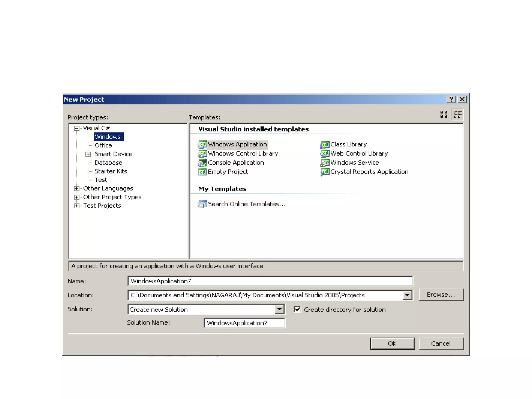Select Database project type
532x399 pixels.
coord(108,163)
